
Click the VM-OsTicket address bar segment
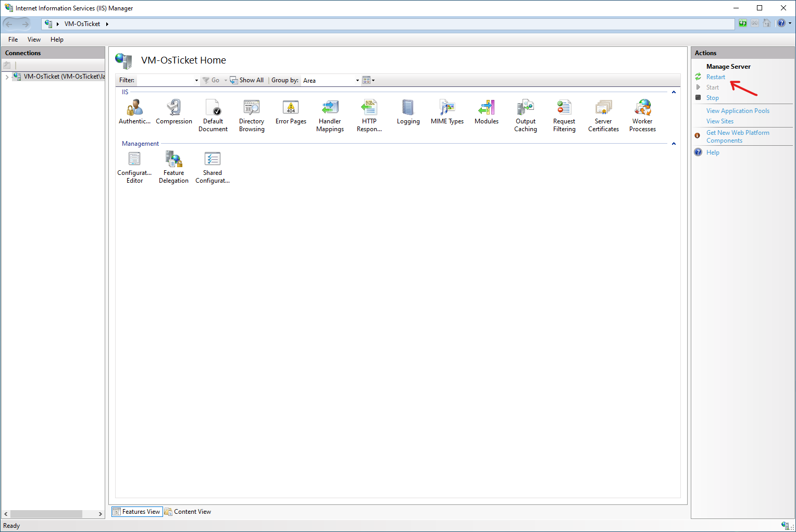[x=82, y=24]
